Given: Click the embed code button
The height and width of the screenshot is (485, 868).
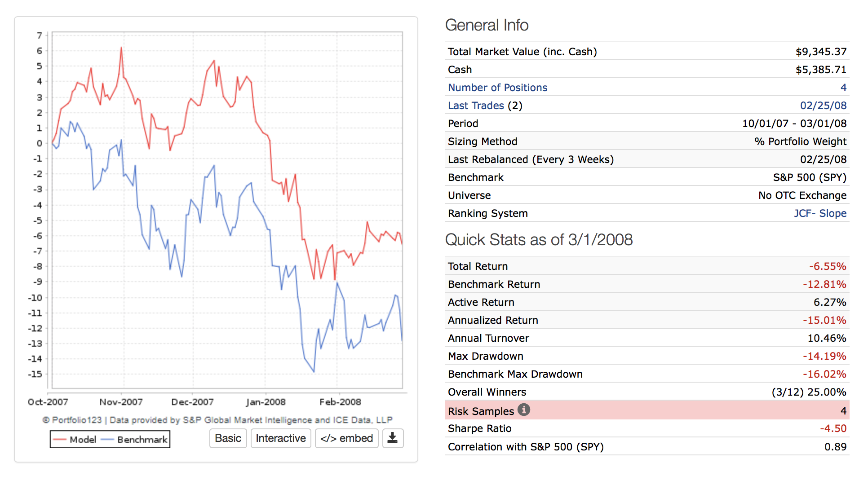Looking at the screenshot, I should pyautogui.click(x=346, y=438).
